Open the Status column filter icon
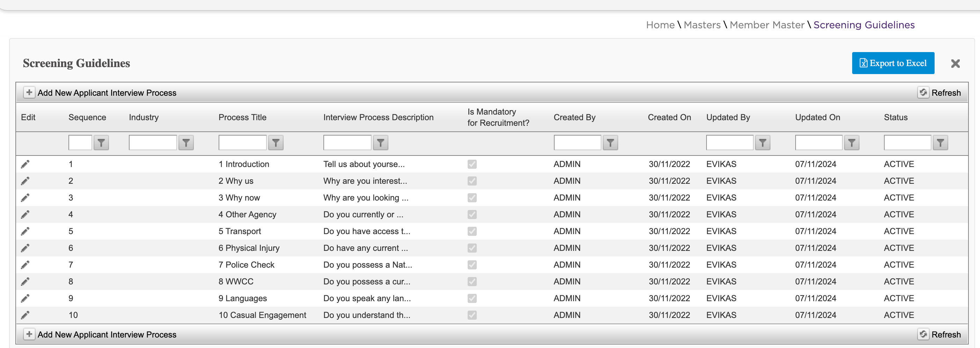The height and width of the screenshot is (348, 980). pos(940,143)
